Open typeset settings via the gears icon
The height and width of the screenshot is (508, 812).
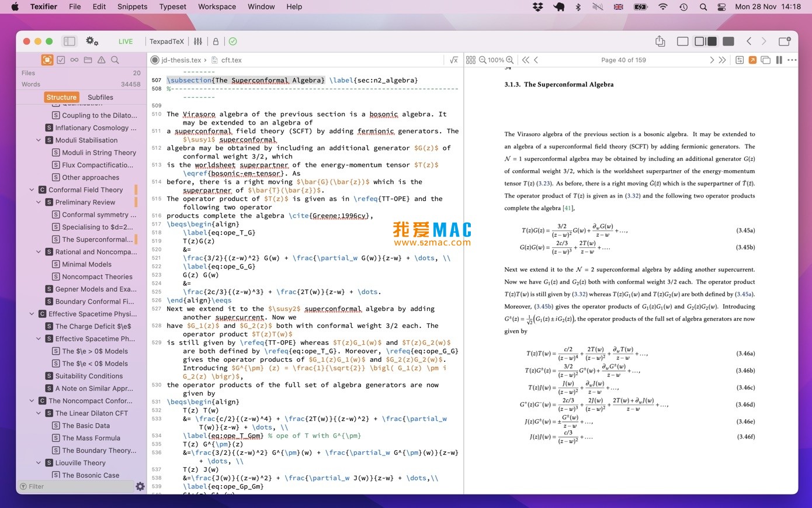(x=91, y=41)
